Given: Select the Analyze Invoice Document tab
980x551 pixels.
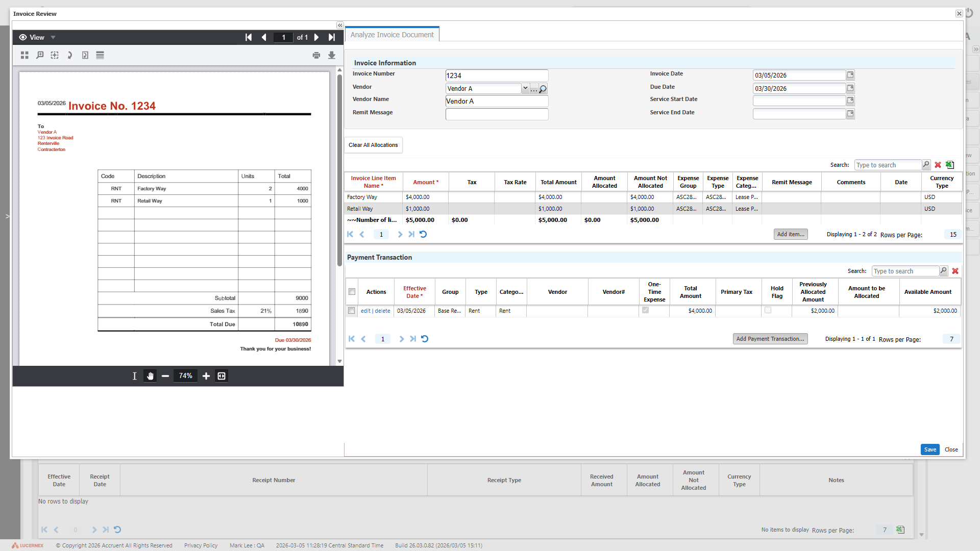Looking at the screenshot, I should pos(391,34).
